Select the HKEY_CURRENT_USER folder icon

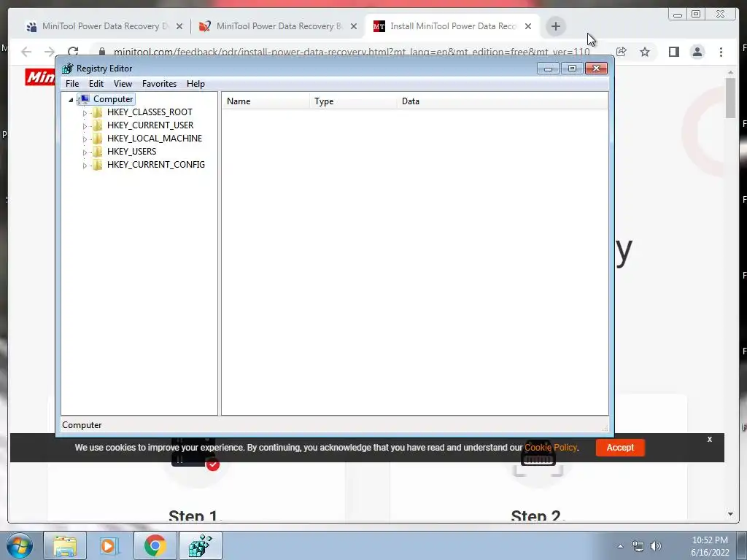[x=97, y=125]
